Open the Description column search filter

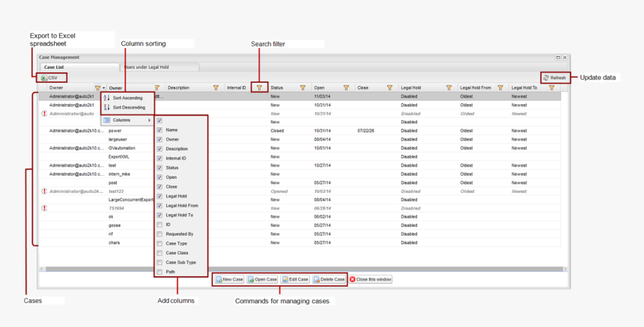coord(216,88)
